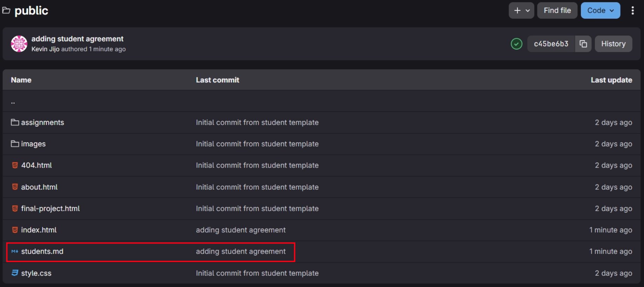Open students.md's 'adding student agreement' commit

coord(241,252)
